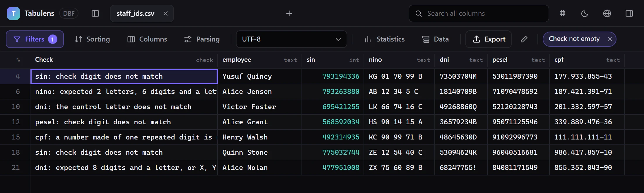Select the dni cell '68247755!'

click(x=461, y=168)
